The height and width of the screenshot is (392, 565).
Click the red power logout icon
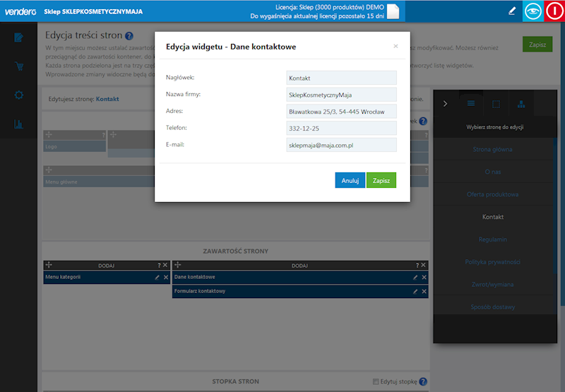[554, 11]
